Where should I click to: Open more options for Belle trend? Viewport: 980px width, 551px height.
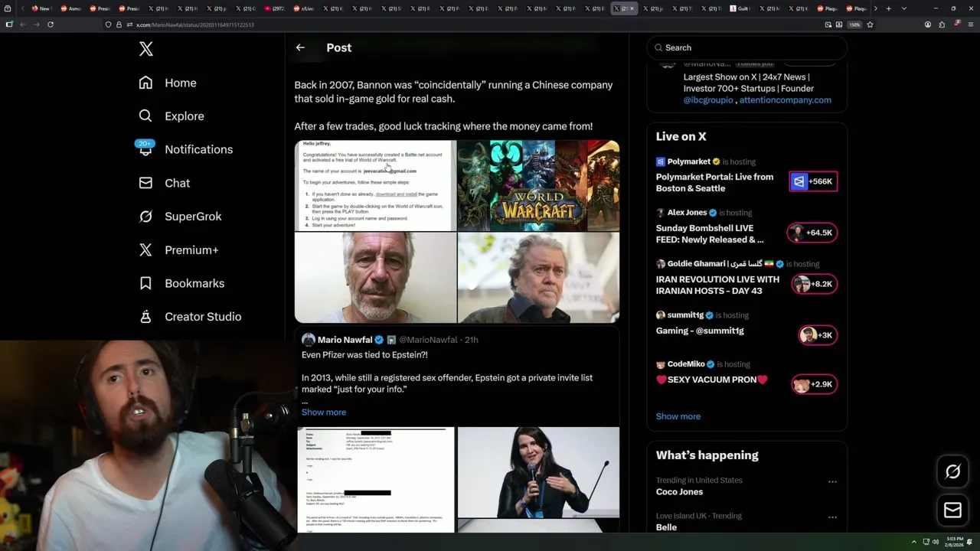point(832,517)
